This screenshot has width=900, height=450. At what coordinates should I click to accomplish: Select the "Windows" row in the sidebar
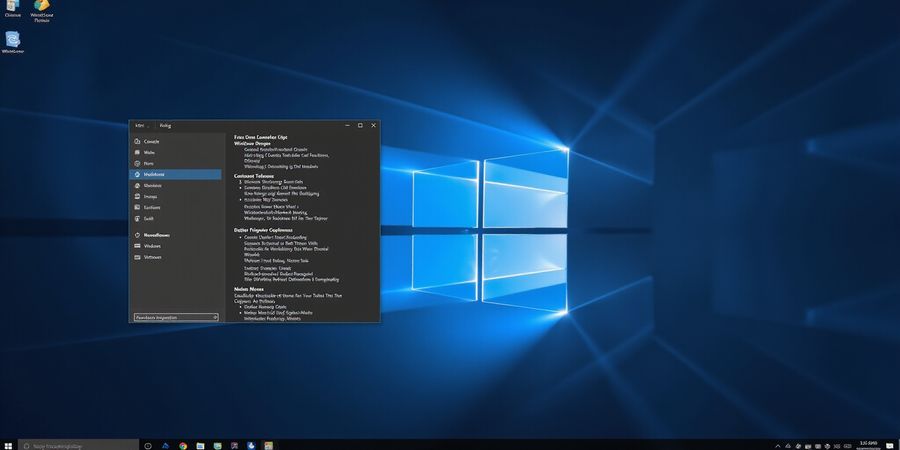176,246
